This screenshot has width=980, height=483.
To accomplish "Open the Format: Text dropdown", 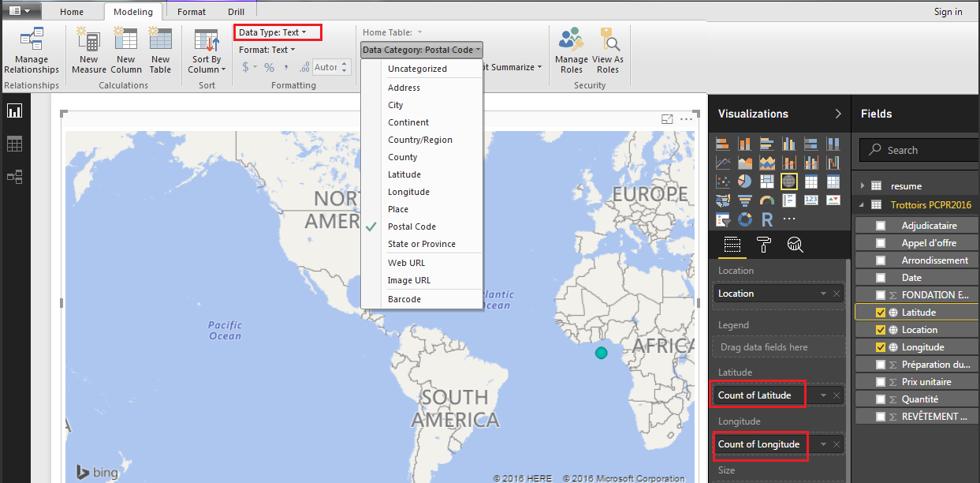I will (267, 50).
